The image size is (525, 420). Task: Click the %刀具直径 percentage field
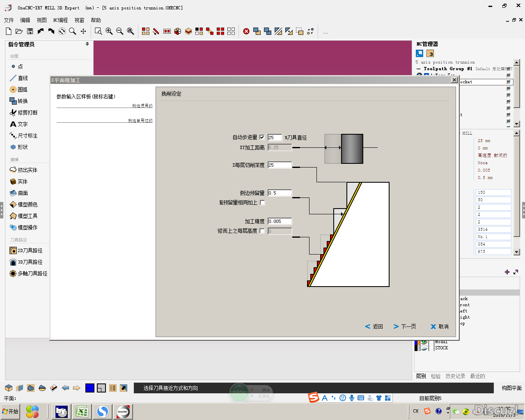click(275, 138)
